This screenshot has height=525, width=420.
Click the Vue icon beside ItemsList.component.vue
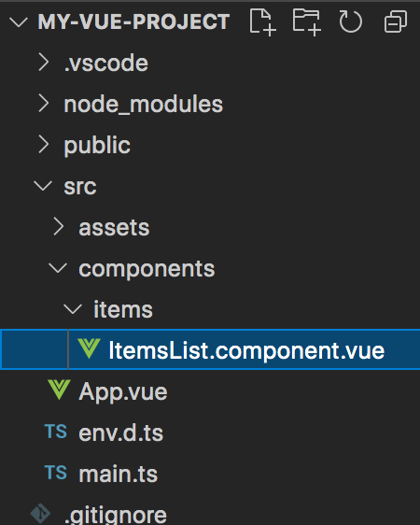[x=89, y=348]
